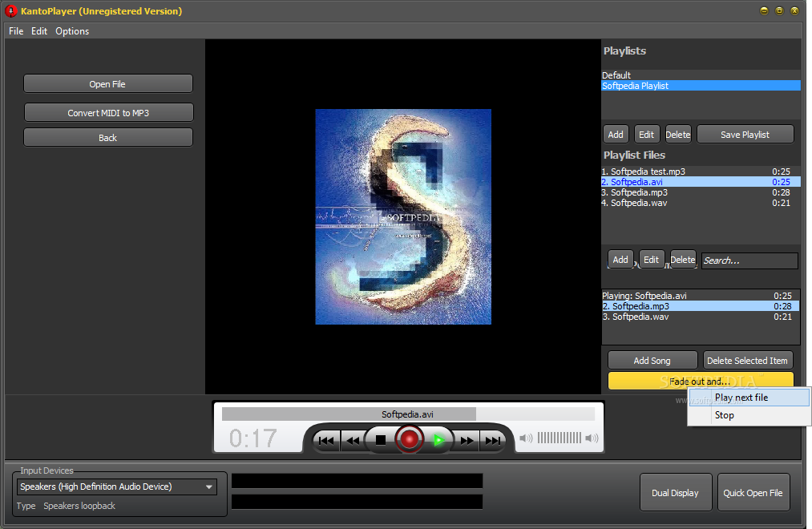Viewport: 812px width, 529px height.
Task: Edit the selected playlist
Action: 646,134
